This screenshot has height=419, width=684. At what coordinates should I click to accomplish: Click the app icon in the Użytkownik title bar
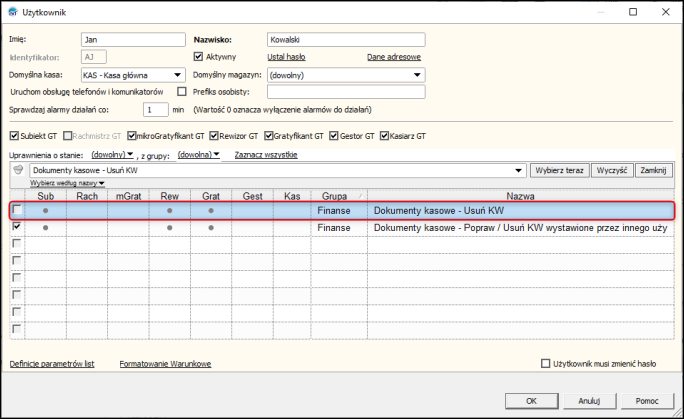pos(13,12)
